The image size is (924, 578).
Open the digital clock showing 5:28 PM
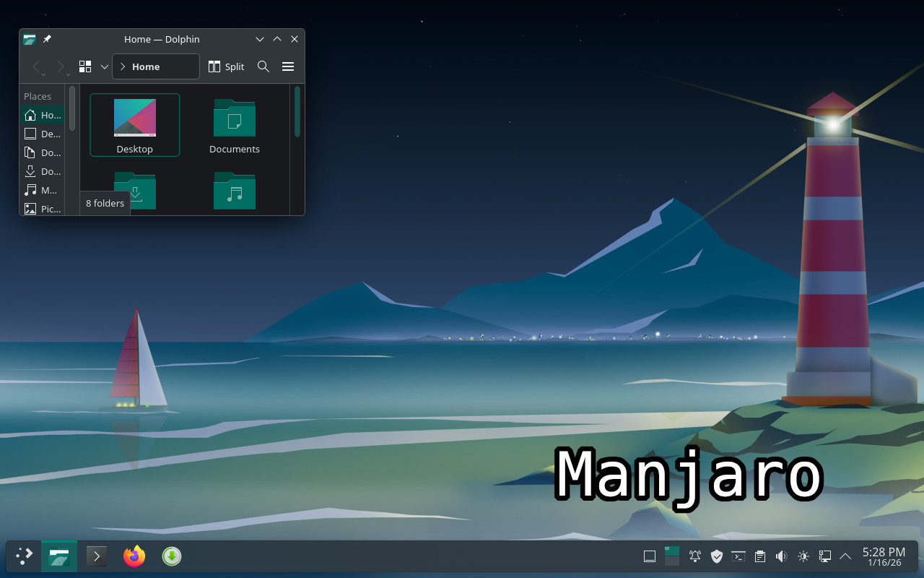[x=884, y=556]
